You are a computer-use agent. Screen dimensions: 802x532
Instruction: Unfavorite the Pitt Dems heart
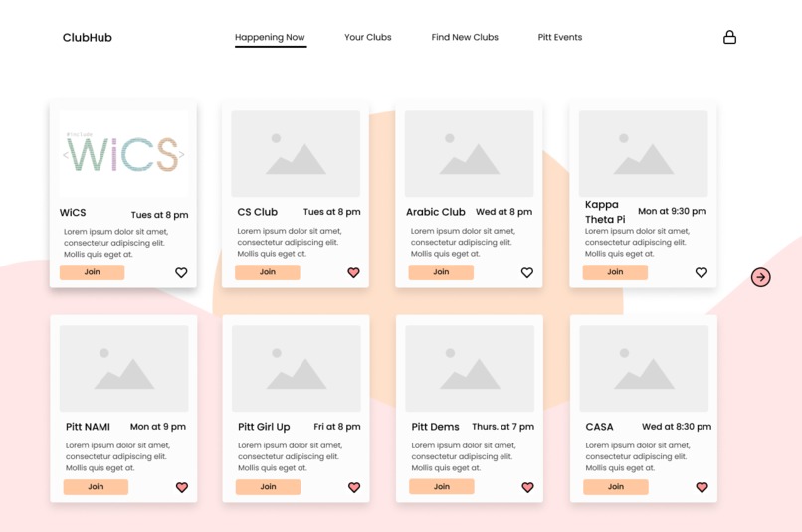point(527,487)
